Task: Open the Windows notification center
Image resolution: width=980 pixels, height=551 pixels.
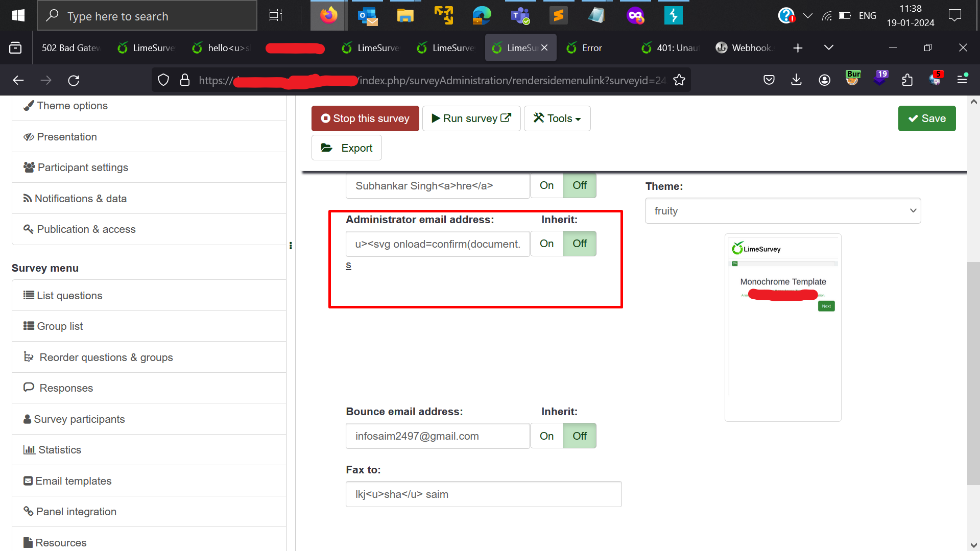Action: (954, 16)
